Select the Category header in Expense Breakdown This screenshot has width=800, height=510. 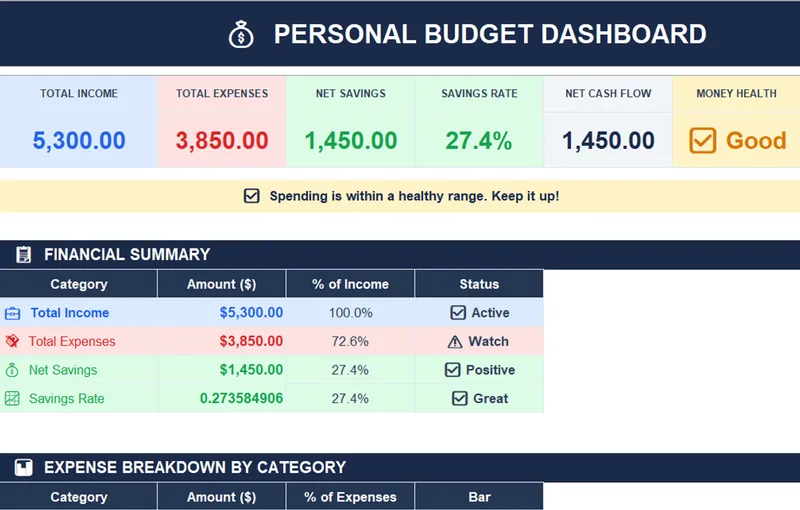(79, 497)
